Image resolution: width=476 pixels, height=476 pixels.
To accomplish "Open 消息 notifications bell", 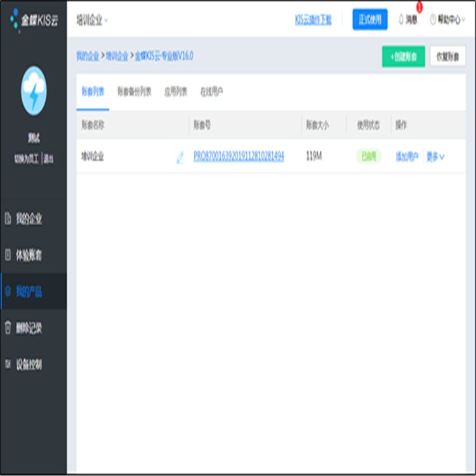I will click(x=407, y=20).
